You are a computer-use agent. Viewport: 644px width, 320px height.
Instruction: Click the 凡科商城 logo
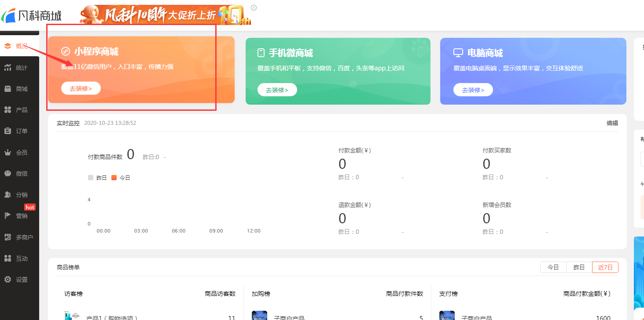coord(31,16)
